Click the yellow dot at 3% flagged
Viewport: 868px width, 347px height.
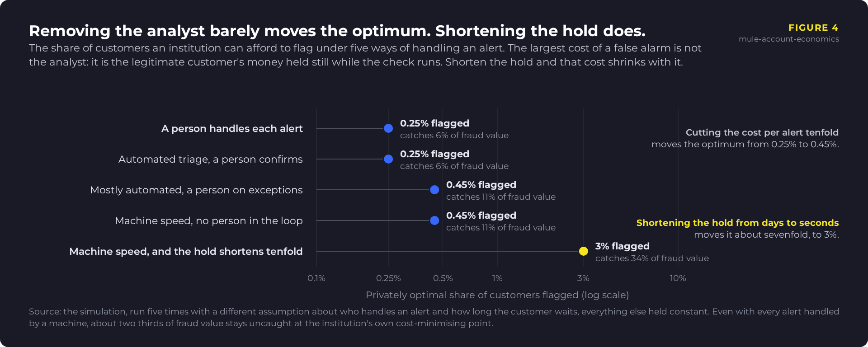[x=584, y=251]
